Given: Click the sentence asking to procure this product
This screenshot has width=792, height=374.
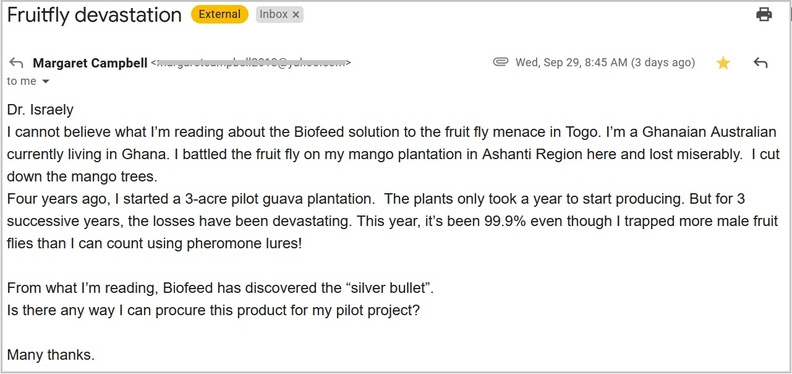Looking at the screenshot, I should tap(214, 310).
